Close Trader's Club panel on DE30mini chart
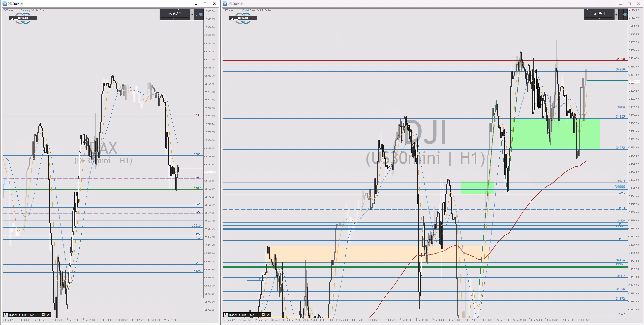Image resolution: width=644 pixels, height=325 pixels. (49, 315)
